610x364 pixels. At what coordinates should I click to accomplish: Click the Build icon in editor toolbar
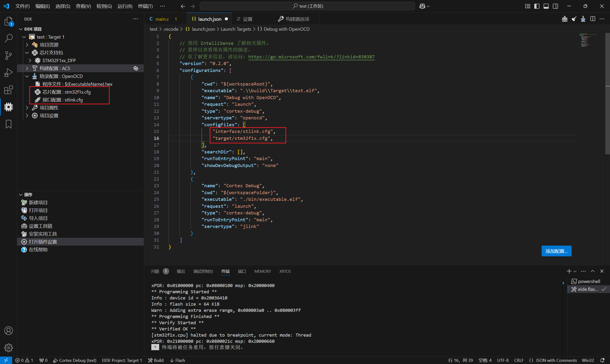(564, 19)
